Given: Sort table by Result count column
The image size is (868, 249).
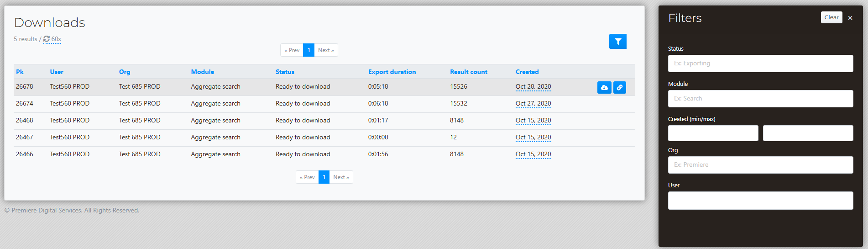Looking at the screenshot, I should (x=469, y=72).
